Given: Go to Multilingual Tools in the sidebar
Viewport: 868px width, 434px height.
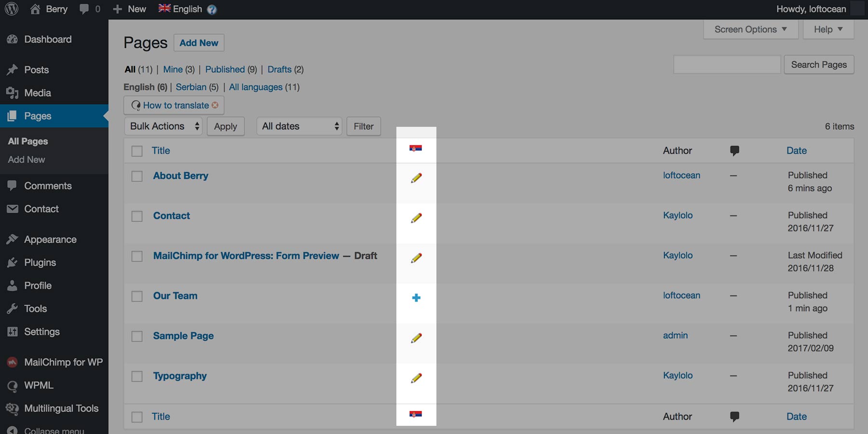Looking at the screenshot, I should [x=61, y=408].
